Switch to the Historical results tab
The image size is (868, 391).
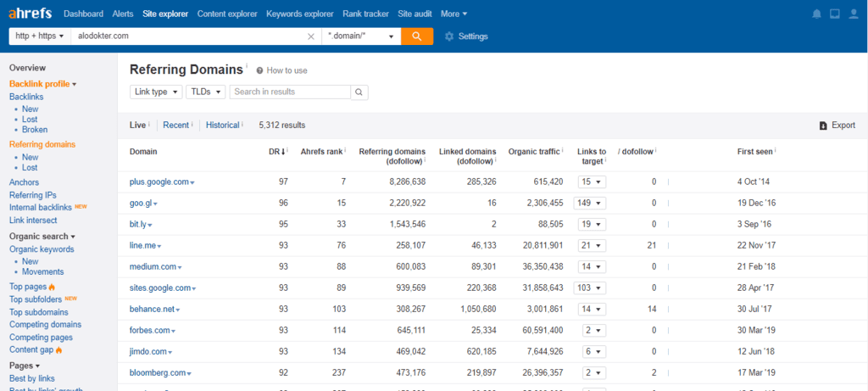tap(223, 126)
